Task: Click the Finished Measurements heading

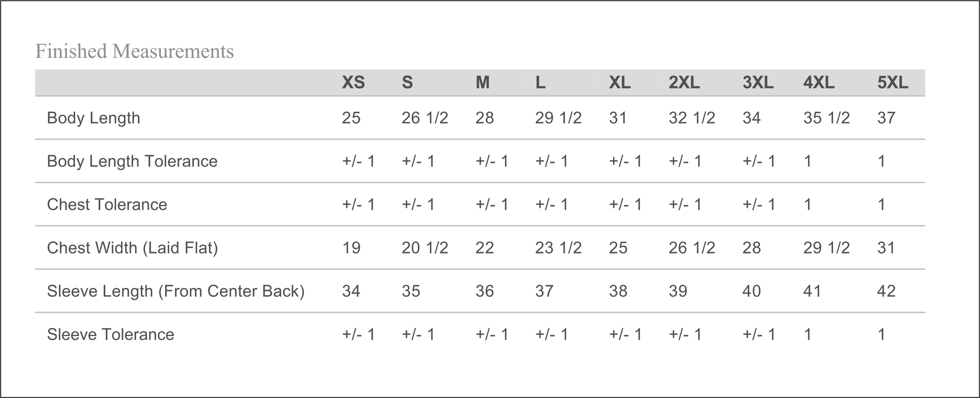Action: pyautogui.click(x=134, y=51)
